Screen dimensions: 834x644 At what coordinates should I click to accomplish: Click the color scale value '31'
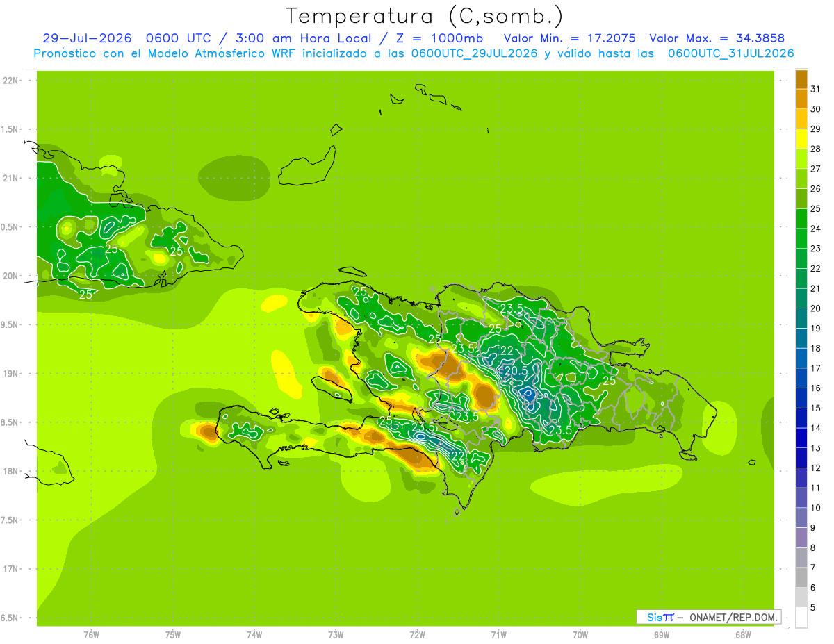click(x=816, y=89)
